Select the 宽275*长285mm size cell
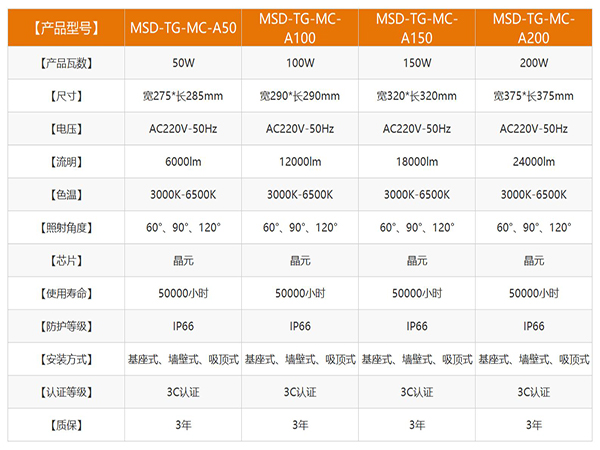This screenshot has width=600, height=450. (x=183, y=96)
